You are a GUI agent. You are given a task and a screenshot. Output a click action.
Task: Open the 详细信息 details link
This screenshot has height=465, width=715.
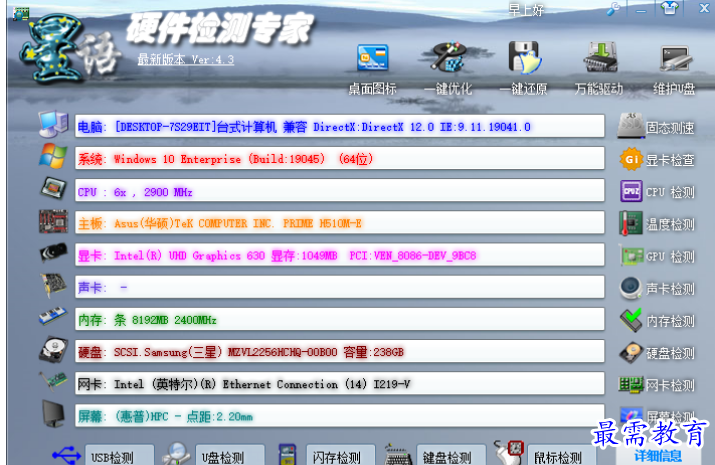pyautogui.click(x=658, y=455)
